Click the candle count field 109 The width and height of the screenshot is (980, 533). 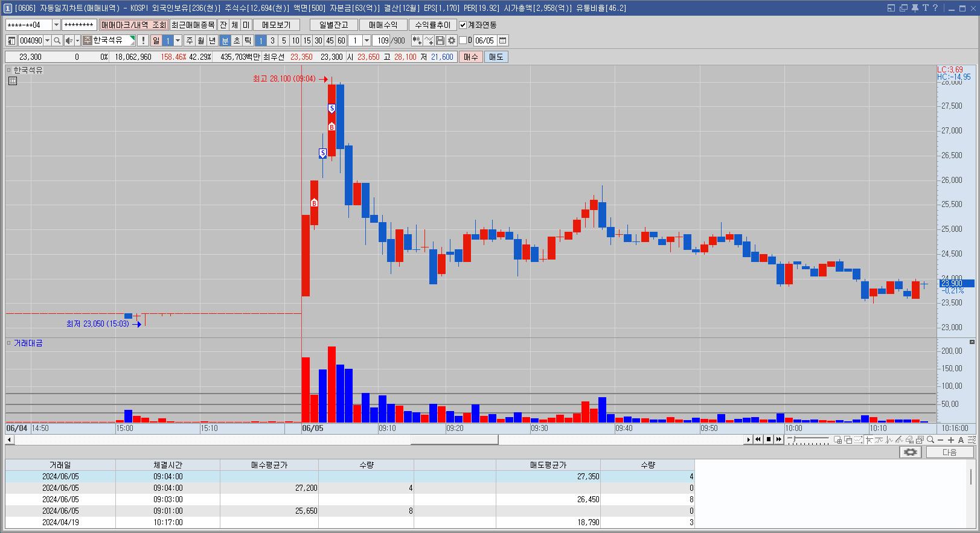coord(382,40)
